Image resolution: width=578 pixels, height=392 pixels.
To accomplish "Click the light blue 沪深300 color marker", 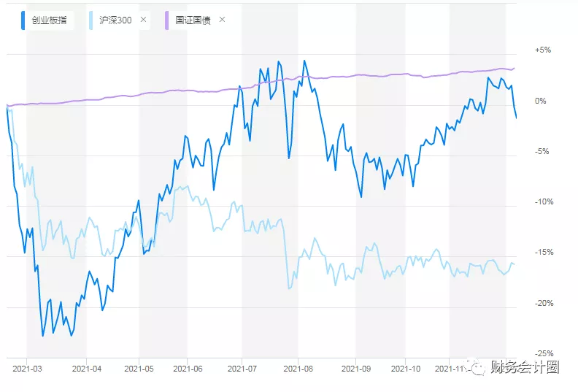I will 90,20.
